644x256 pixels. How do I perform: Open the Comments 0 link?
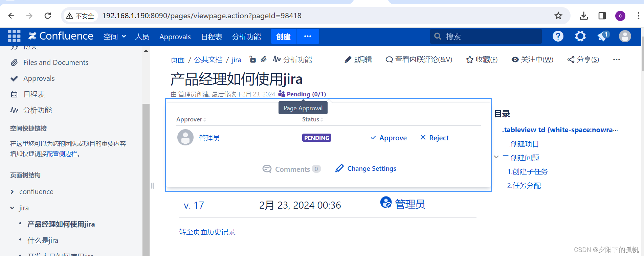(292, 169)
